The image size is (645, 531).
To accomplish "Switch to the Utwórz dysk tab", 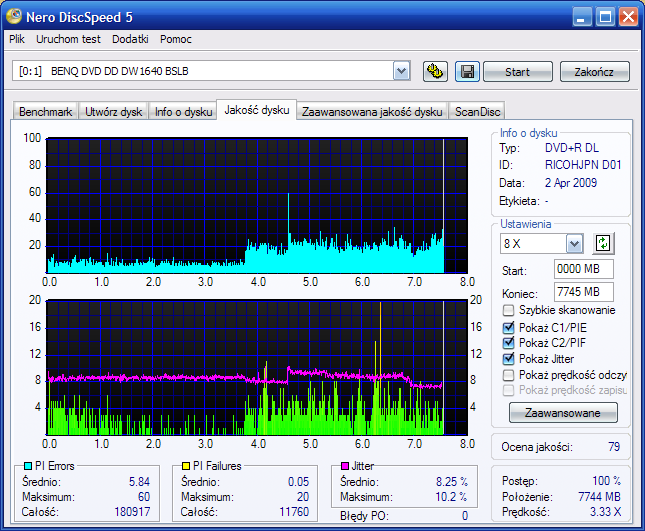I will click(114, 111).
